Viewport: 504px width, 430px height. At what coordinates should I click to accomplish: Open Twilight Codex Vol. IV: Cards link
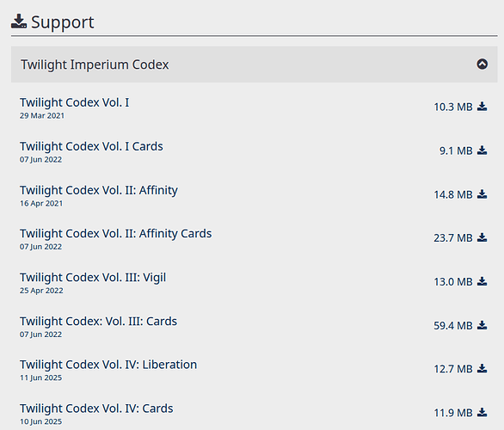coord(96,408)
